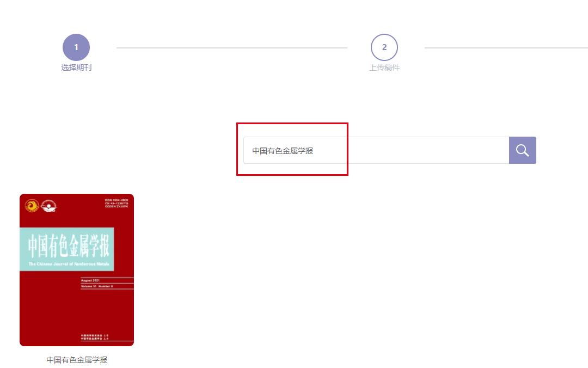Click the English title Chinese Journal of Nonferrous Metals
This screenshot has width=588, height=368.
(x=69, y=264)
